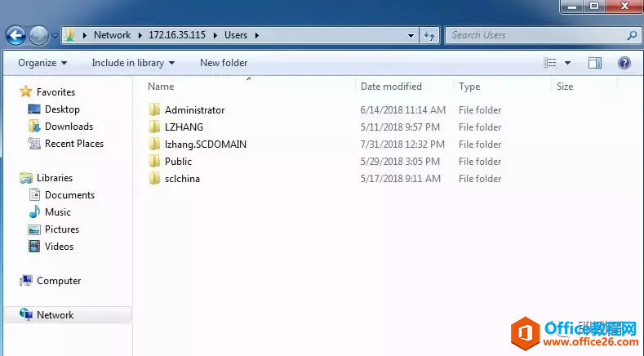Image resolution: width=644 pixels, height=356 pixels.
Task: Click the change view icon
Action: [x=551, y=63]
